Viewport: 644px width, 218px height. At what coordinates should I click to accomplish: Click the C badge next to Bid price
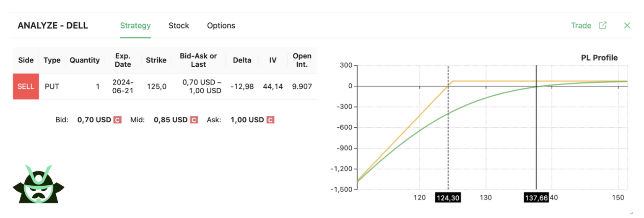coord(117,120)
